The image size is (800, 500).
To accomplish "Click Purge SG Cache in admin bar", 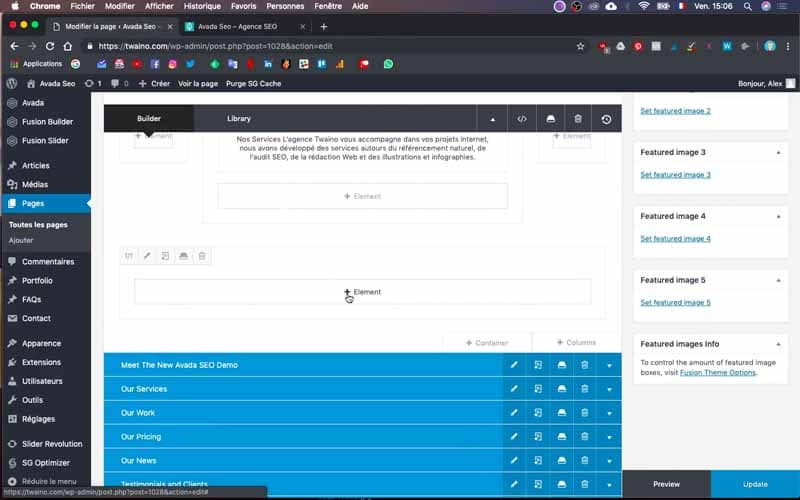I will (254, 83).
